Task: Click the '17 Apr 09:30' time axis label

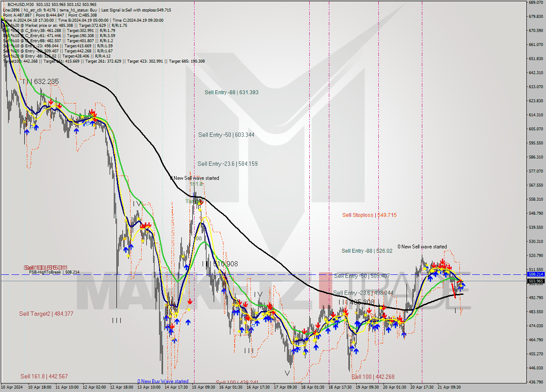Action: point(285,387)
